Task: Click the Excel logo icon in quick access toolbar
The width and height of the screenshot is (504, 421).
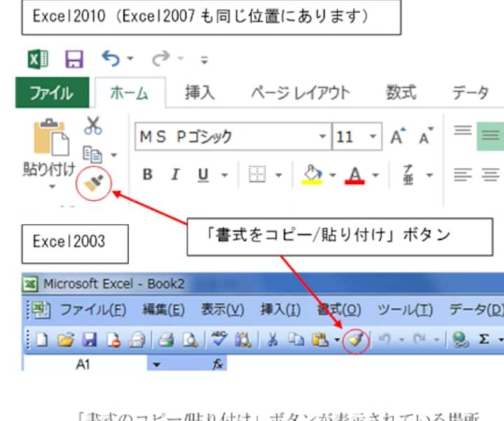Action: click(x=38, y=59)
